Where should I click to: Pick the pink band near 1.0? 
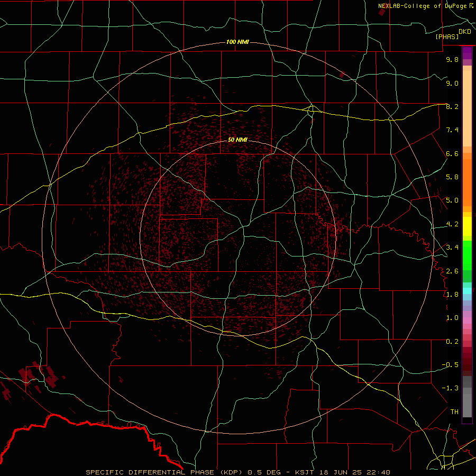[x=467, y=321]
